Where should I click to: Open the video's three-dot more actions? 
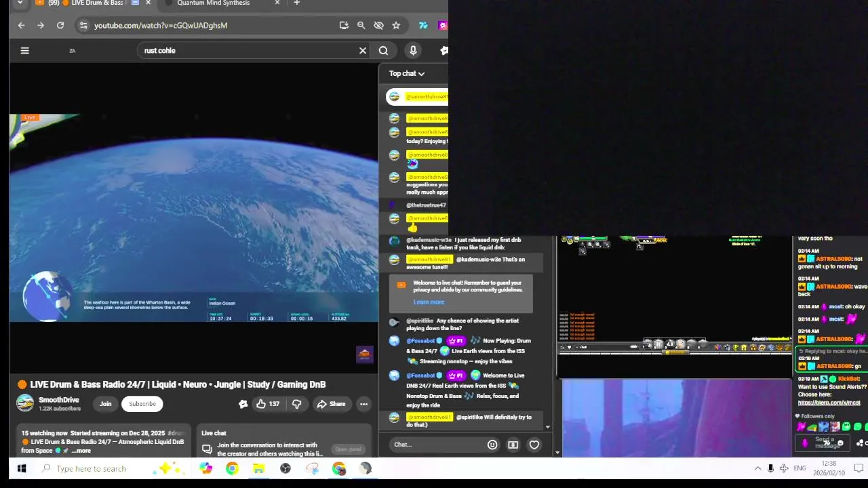coord(363,404)
